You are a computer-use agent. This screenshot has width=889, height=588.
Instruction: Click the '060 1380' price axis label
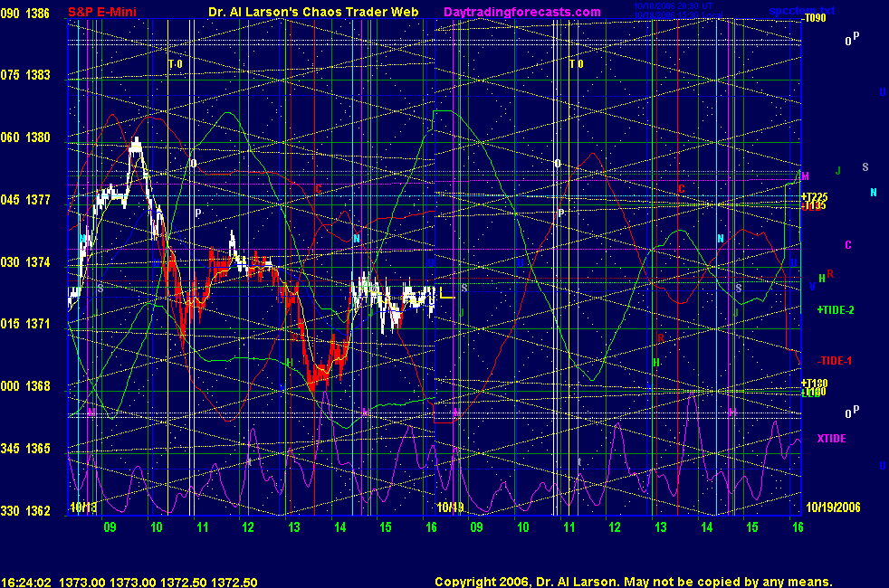tap(25, 138)
